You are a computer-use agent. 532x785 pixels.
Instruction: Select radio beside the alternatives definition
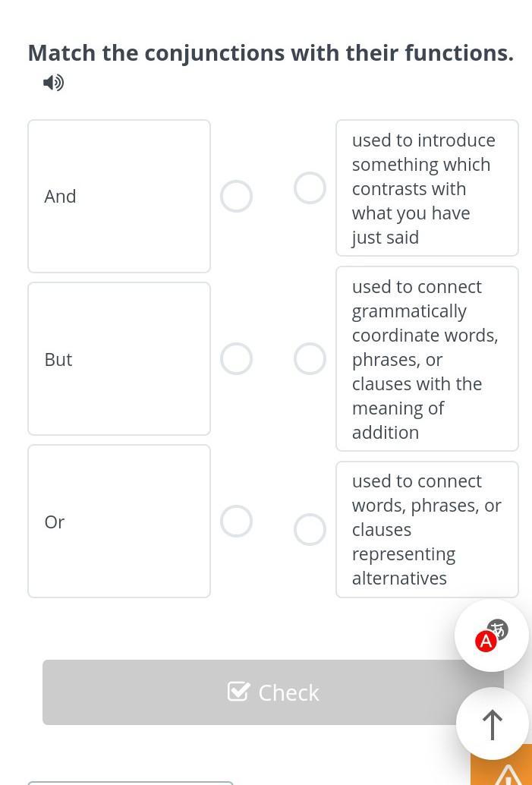pos(310,529)
